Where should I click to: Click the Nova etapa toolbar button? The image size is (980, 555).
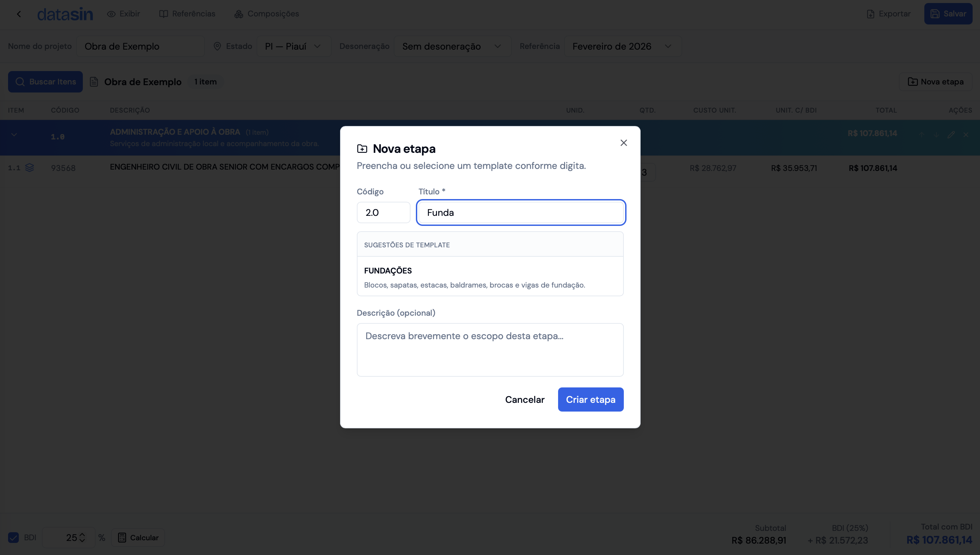coord(935,81)
